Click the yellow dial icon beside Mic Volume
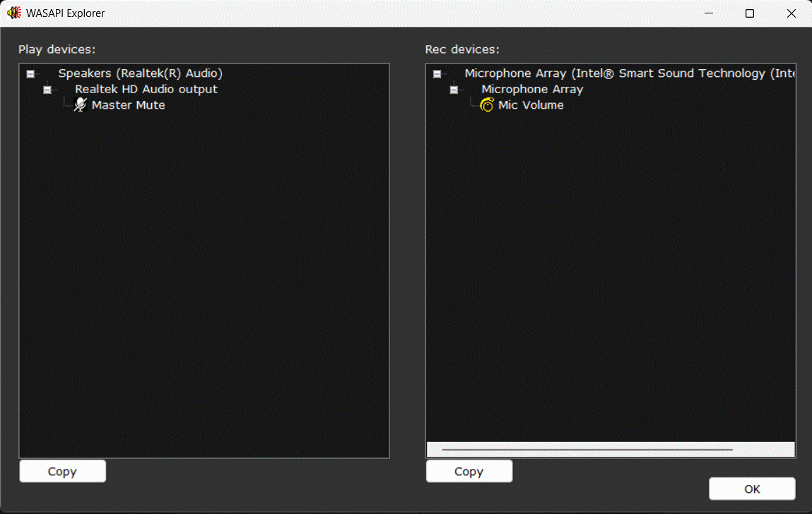 (487, 105)
